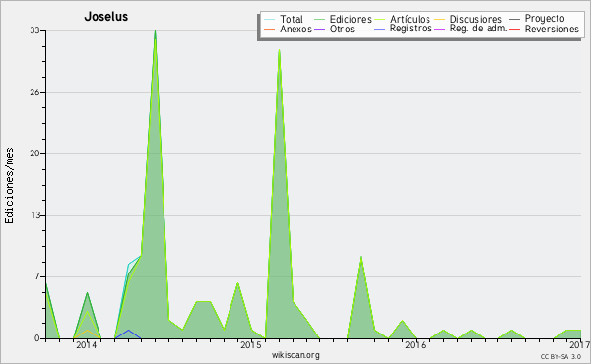Select the 'Ediciones' legend entry
The width and height of the screenshot is (591, 364).
point(351,19)
